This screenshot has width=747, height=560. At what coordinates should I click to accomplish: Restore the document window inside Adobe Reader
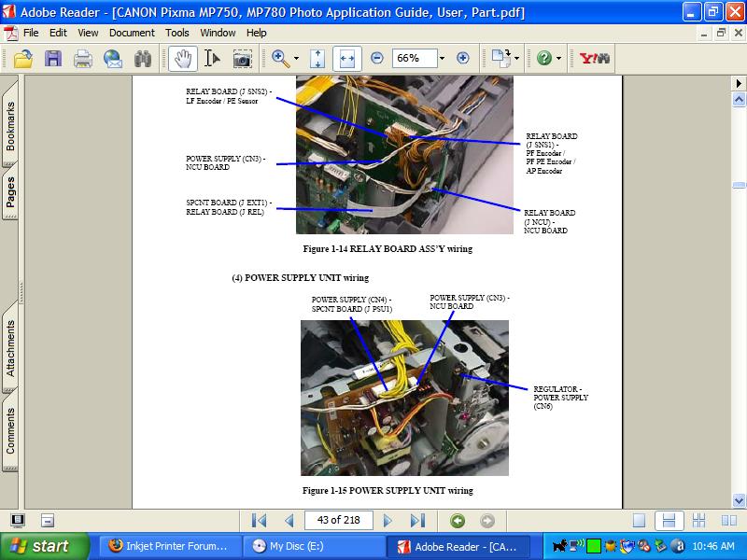coord(721,33)
